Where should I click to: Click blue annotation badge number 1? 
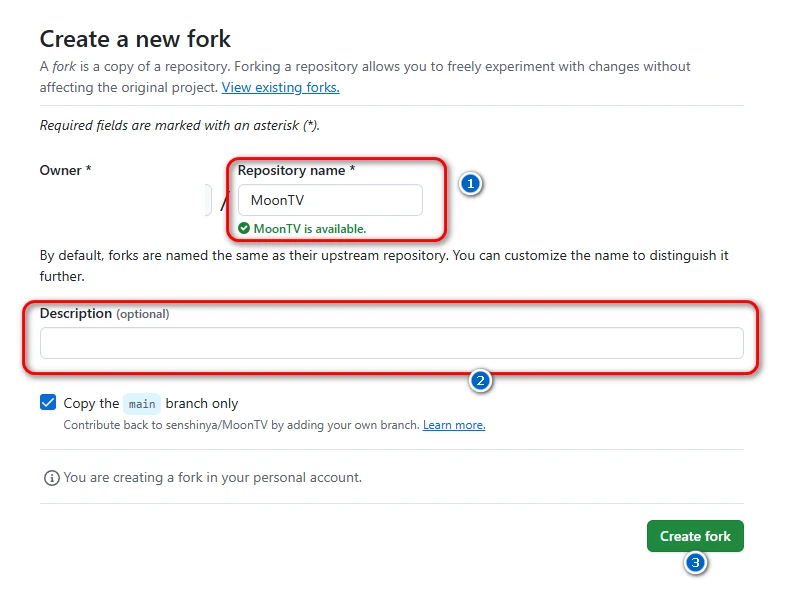470,183
